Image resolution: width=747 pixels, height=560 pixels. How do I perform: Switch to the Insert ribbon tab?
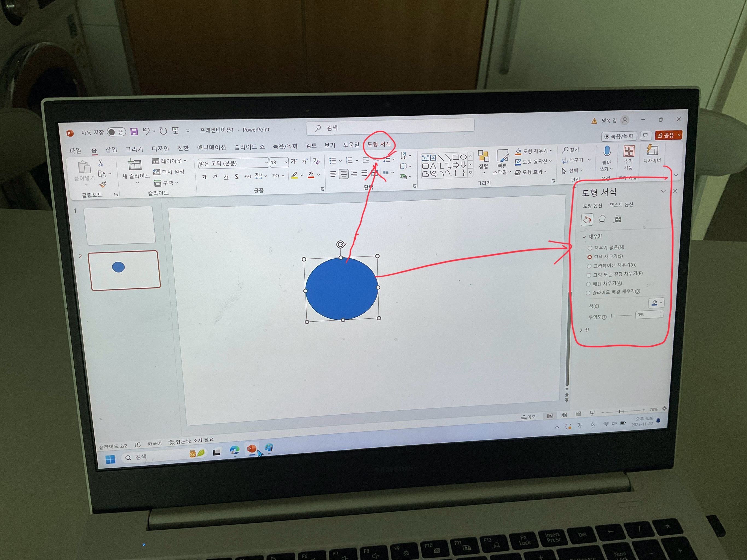pos(111,150)
